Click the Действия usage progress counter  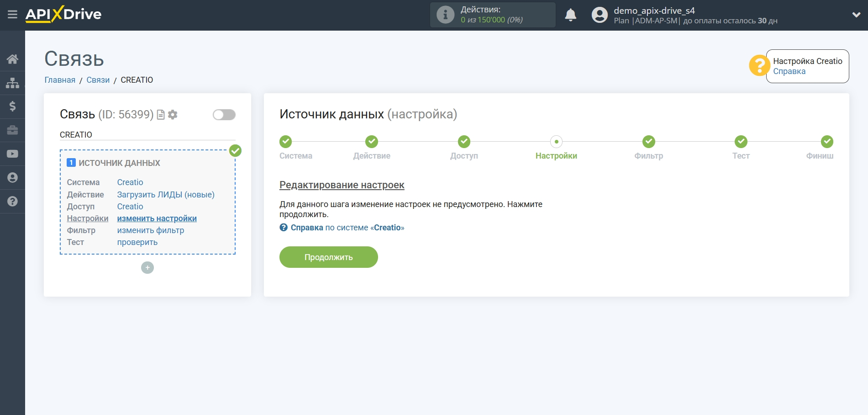(492, 14)
